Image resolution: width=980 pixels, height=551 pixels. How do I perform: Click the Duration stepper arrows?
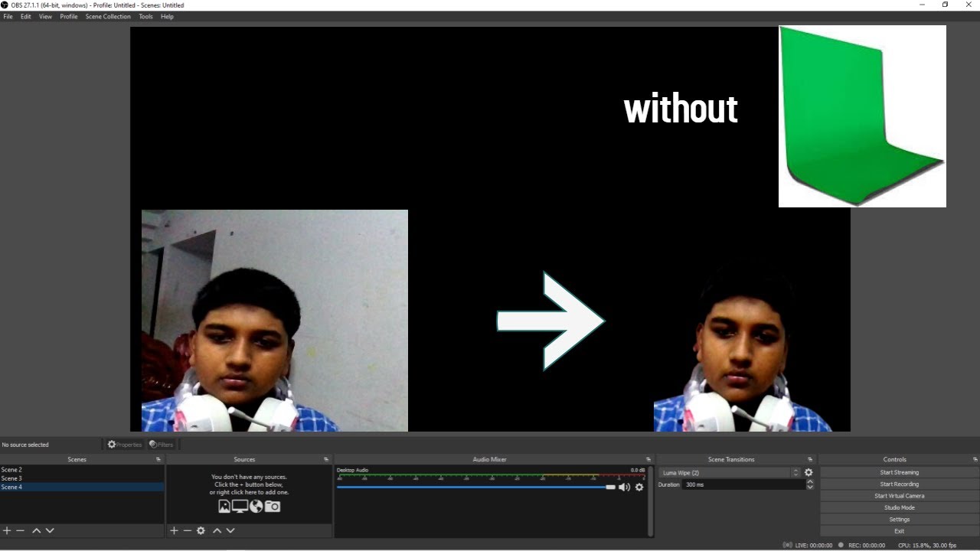click(x=810, y=484)
